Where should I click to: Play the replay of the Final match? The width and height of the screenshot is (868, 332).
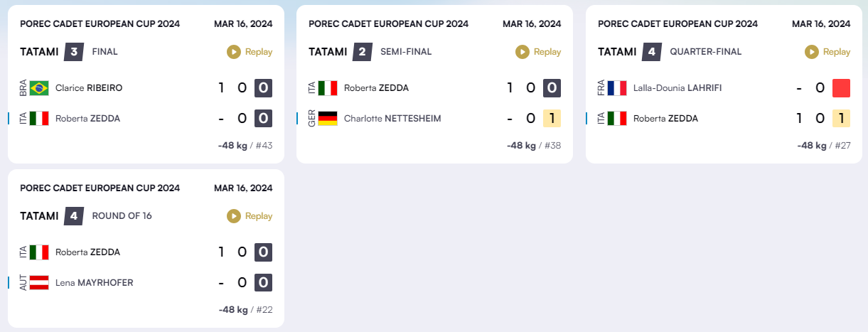tap(250, 52)
